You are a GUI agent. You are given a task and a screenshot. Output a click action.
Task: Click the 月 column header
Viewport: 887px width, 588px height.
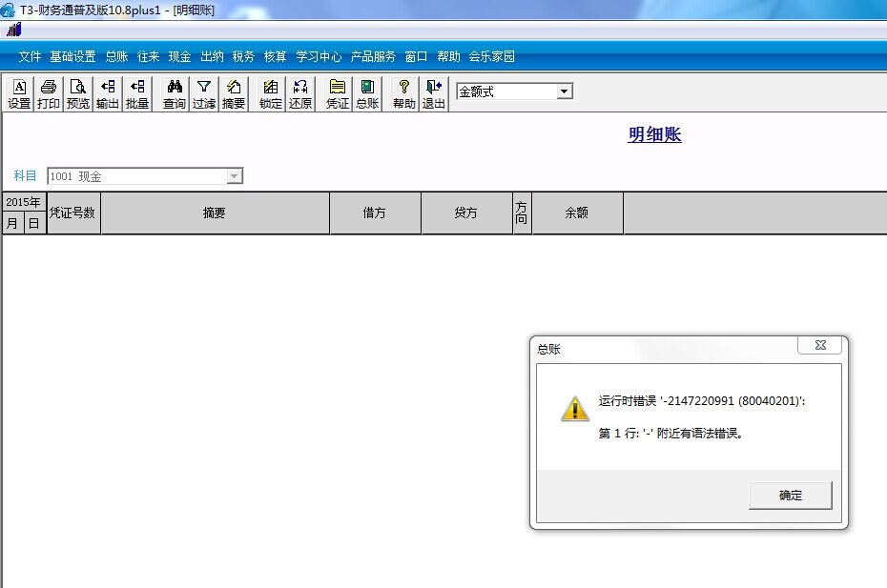11,223
